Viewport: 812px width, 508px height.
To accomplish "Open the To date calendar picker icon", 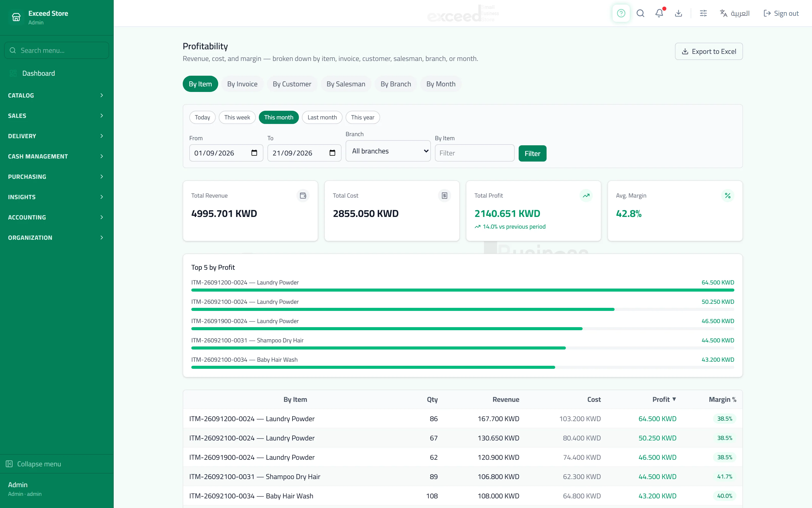I will (332, 153).
